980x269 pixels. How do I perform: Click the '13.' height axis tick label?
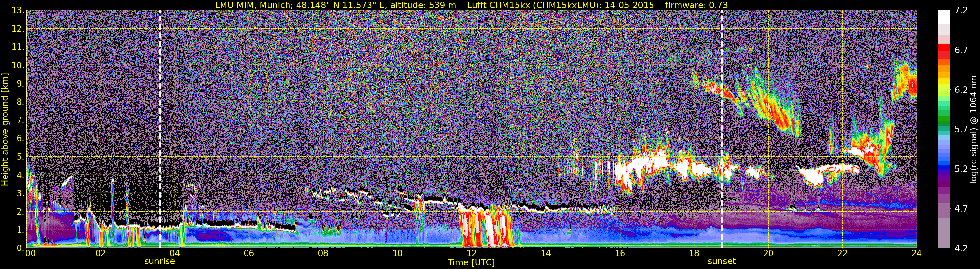18,10
